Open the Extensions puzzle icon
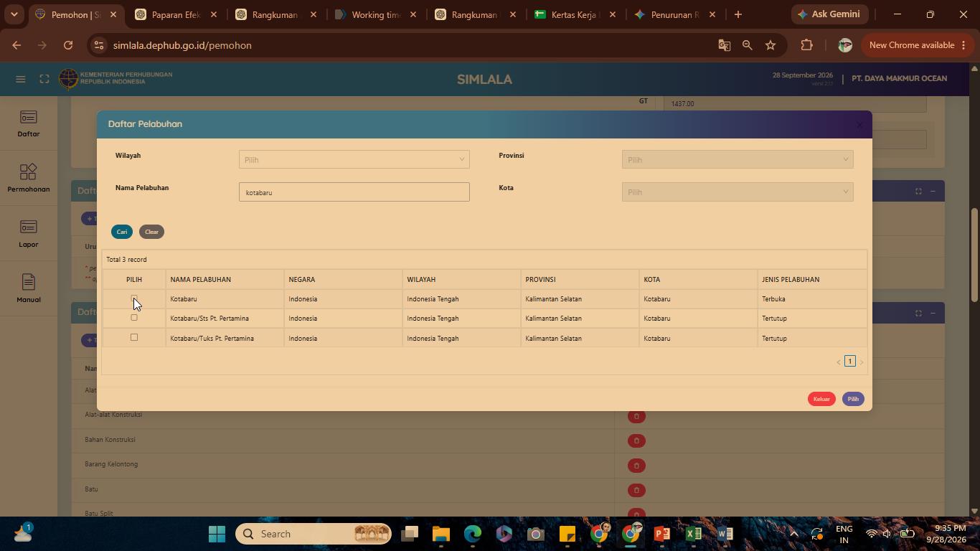The image size is (980, 551). (806, 45)
